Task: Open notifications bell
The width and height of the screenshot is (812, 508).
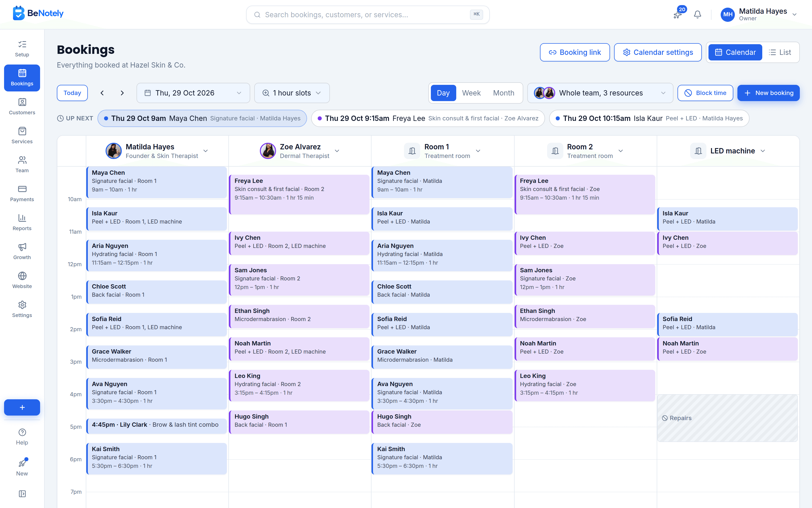Action: pyautogui.click(x=698, y=14)
